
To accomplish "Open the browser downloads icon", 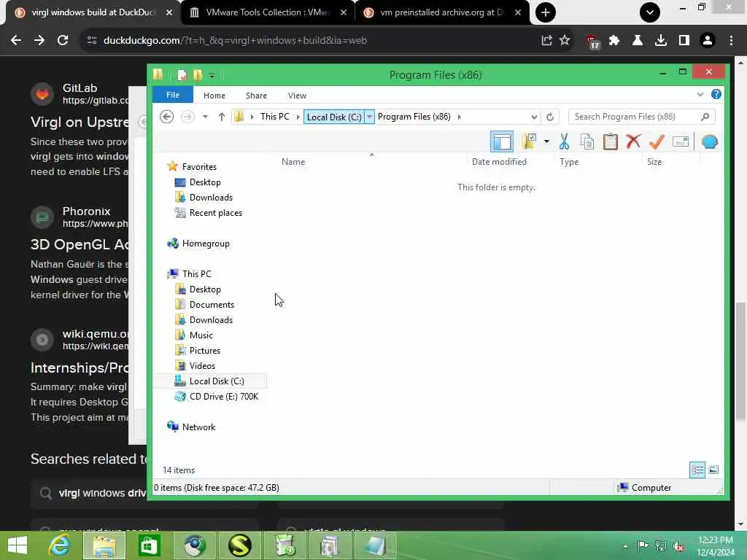I will tap(661, 41).
